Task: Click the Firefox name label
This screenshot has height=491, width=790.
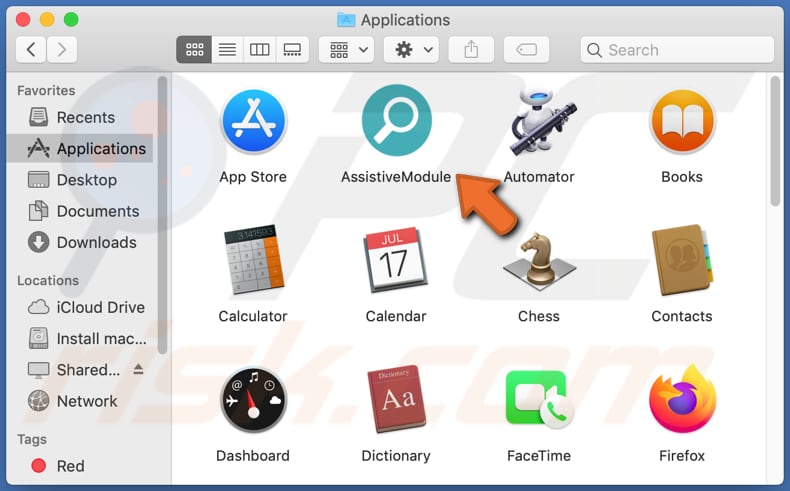Action: click(682, 456)
